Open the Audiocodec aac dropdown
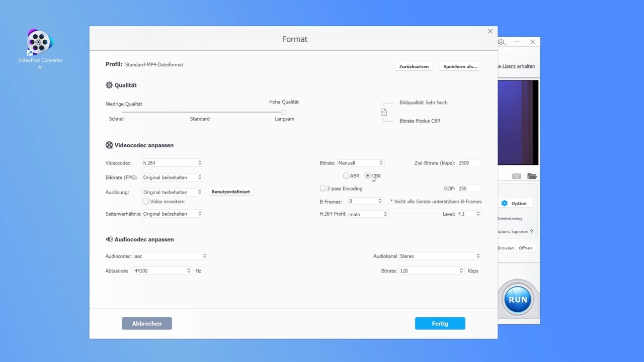This screenshot has width=644, height=362. (171, 256)
